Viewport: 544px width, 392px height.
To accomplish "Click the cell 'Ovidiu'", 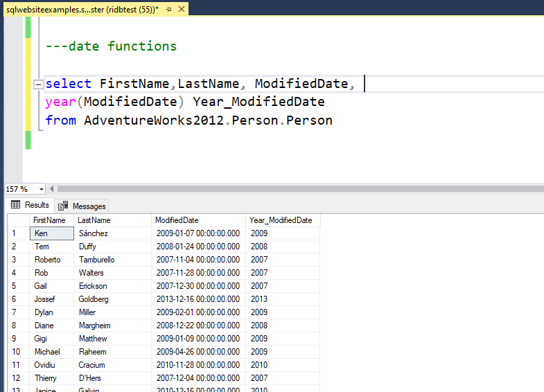I will pyautogui.click(x=52, y=365).
